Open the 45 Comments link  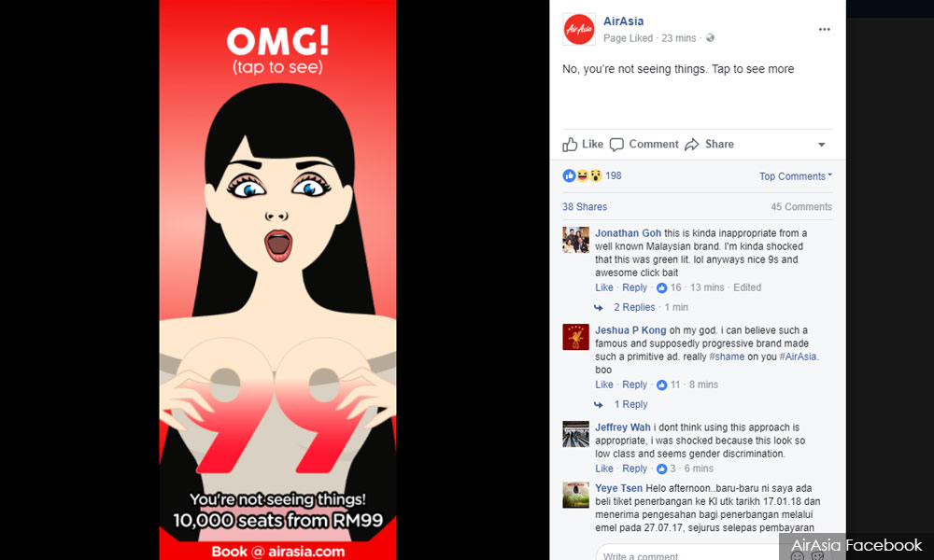click(x=801, y=206)
